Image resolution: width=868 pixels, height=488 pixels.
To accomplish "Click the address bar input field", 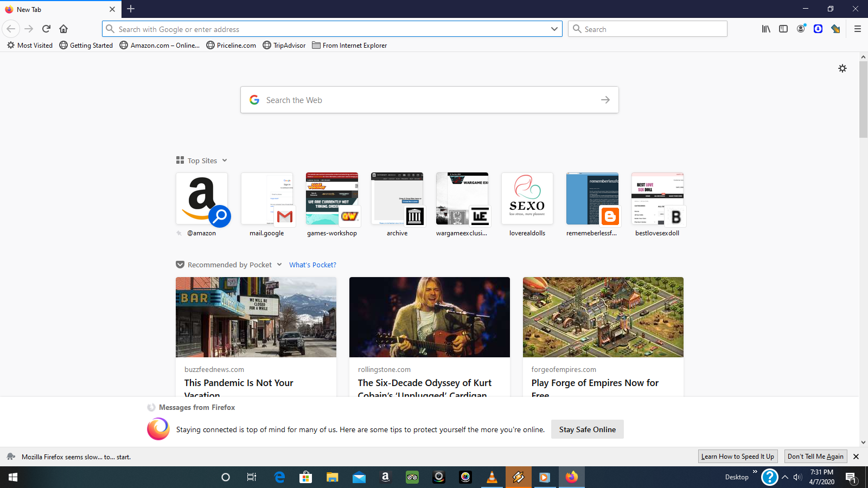I will [331, 29].
